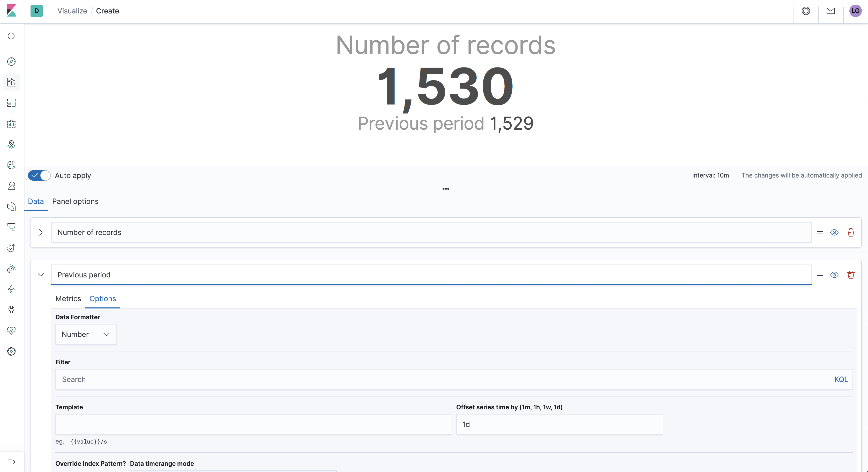Hide the Previous period series
The width and height of the screenshot is (868, 472).
[834, 275]
